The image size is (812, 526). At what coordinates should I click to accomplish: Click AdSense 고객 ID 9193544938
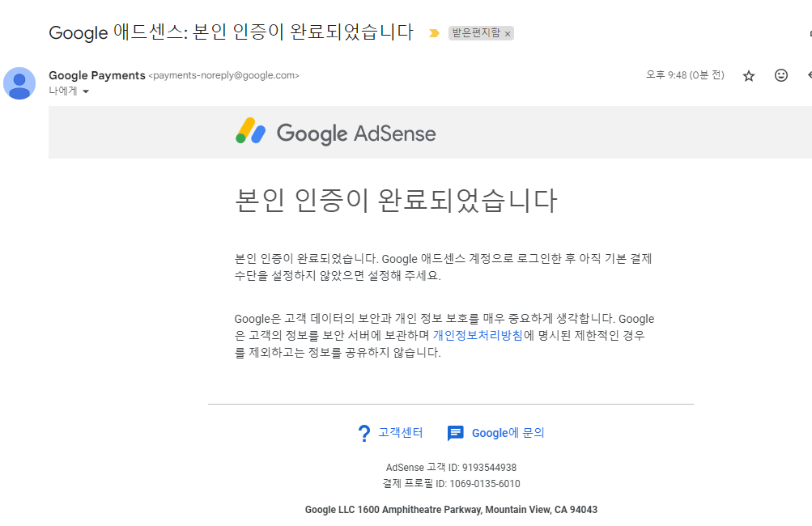pos(451,468)
